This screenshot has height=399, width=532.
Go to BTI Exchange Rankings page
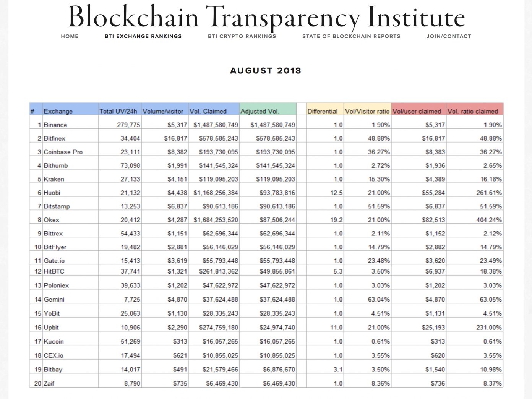(x=143, y=36)
